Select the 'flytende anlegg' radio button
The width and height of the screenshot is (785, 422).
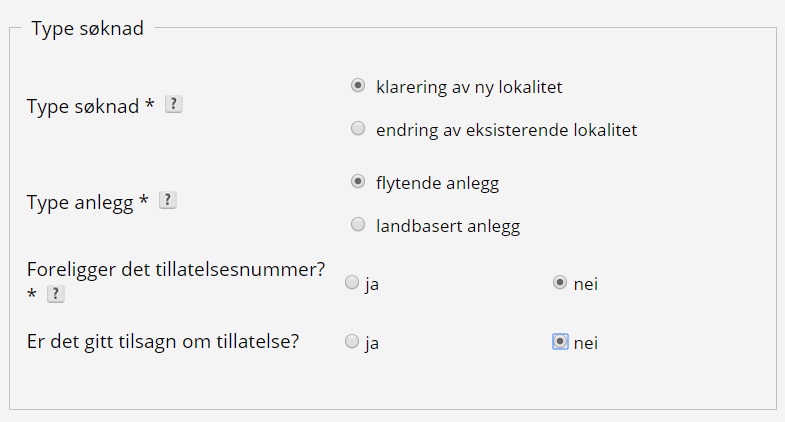[358, 182]
